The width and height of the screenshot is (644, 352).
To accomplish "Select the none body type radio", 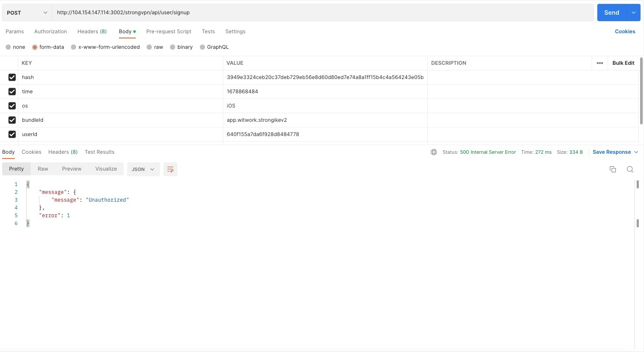I will pos(8,47).
